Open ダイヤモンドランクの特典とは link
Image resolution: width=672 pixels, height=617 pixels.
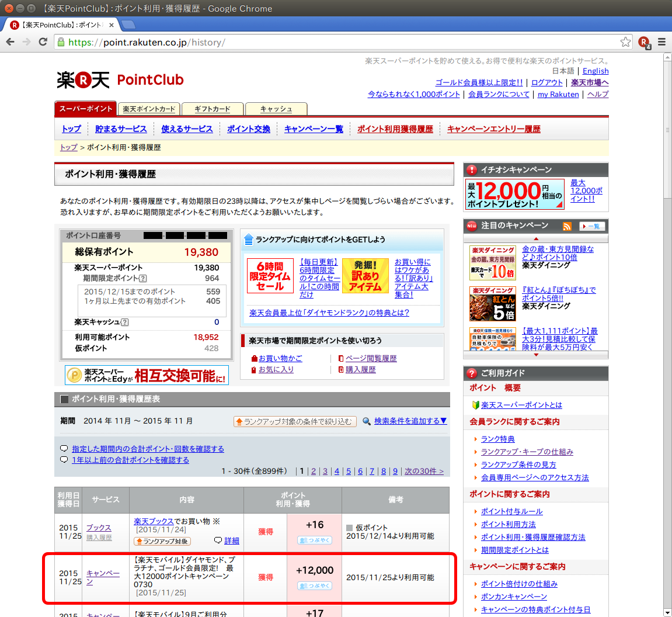click(329, 313)
